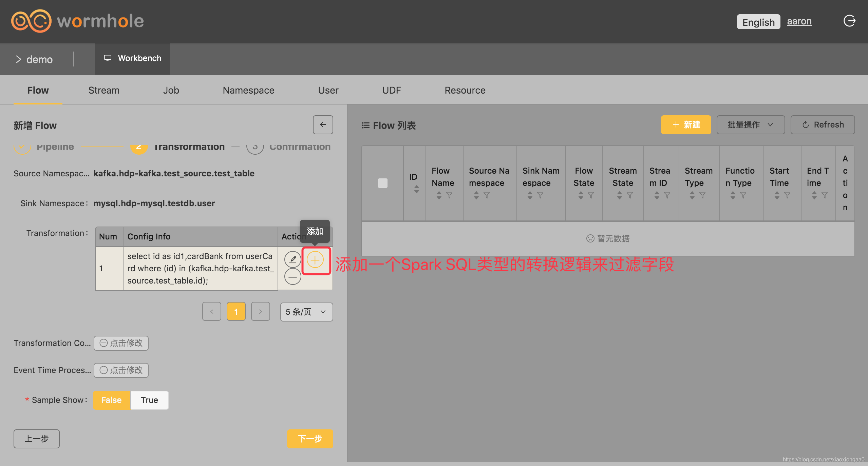Click the back arrow in 新增 Flow panel

click(x=323, y=125)
